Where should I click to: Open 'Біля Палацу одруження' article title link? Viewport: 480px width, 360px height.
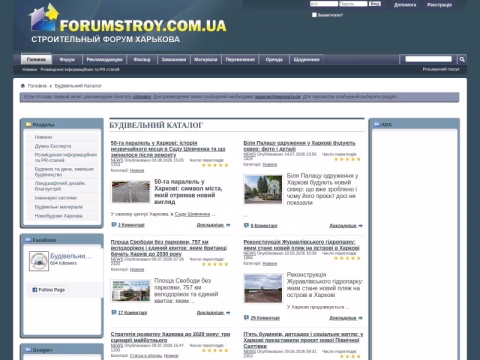(x=299, y=146)
